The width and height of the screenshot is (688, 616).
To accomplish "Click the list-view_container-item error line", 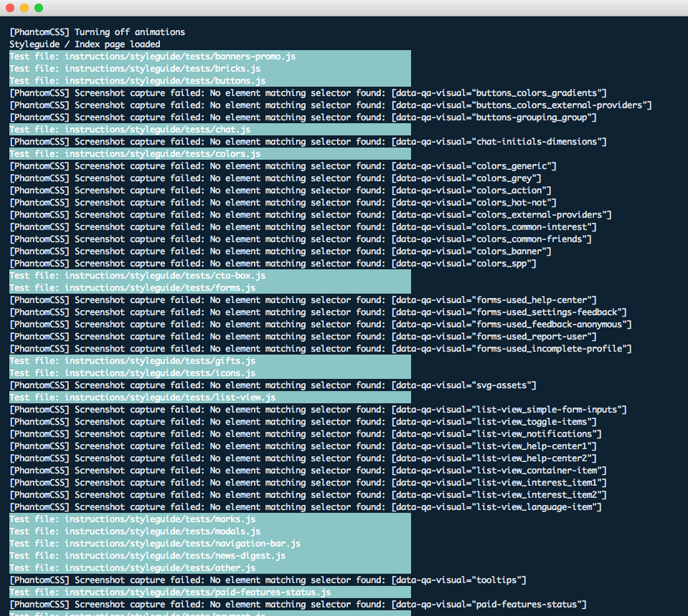I will 308,470.
